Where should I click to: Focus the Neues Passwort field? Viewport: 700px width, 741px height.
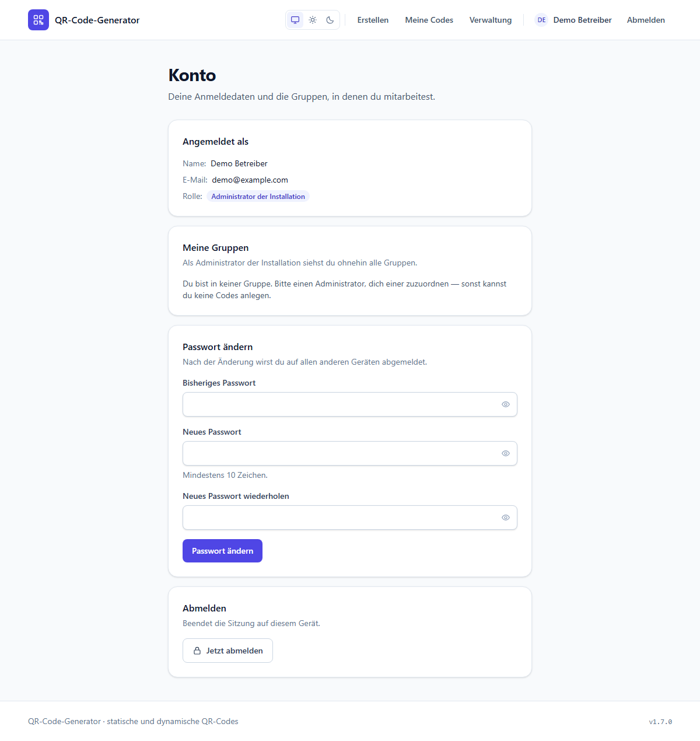[350, 453]
